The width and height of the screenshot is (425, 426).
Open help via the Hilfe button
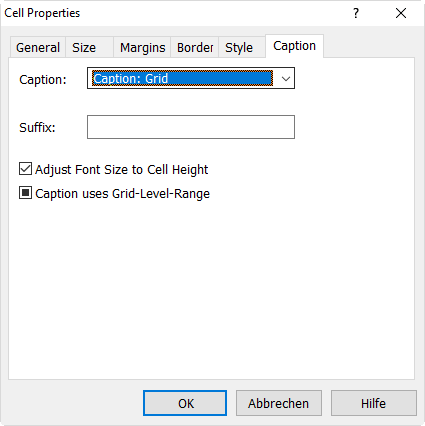click(x=374, y=403)
